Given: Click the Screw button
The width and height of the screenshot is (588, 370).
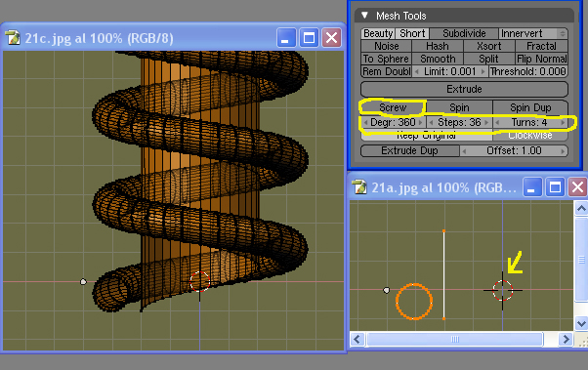Looking at the screenshot, I should [x=393, y=107].
